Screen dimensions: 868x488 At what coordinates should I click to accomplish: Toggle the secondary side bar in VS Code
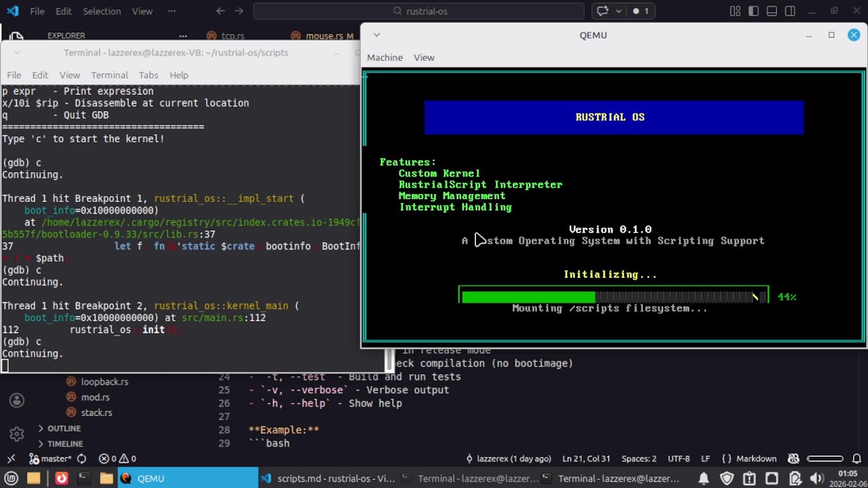point(790,11)
